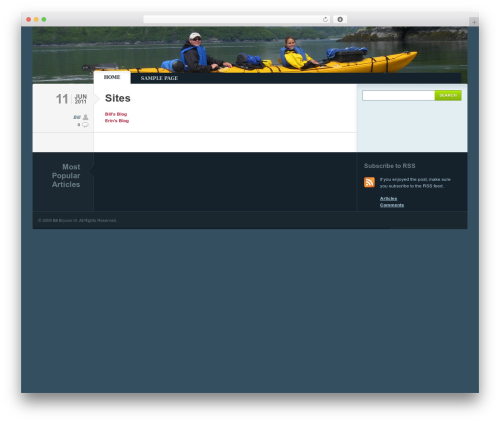Click the orange RSS feed icon
The image size is (500, 423).
(369, 182)
